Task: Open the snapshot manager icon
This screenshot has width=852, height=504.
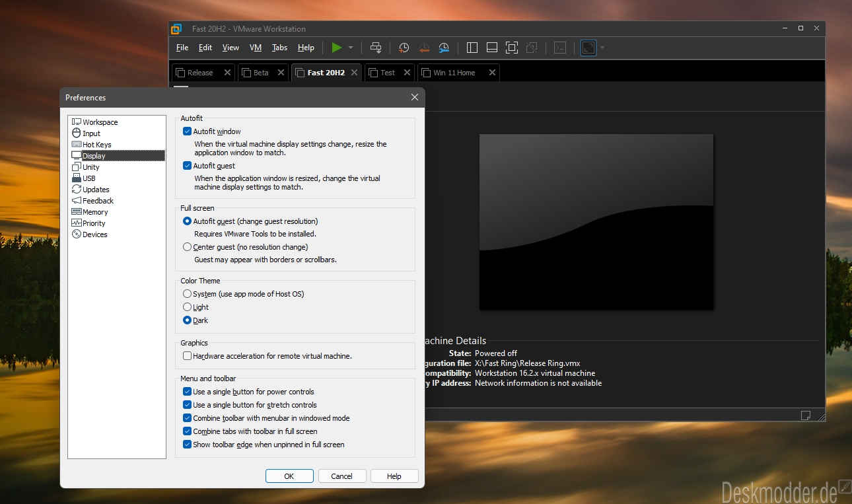Action: [x=444, y=48]
